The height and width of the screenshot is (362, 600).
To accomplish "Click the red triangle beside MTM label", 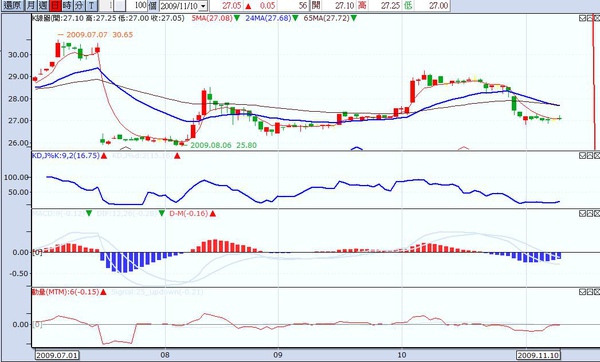I will (x=103, y=292).
